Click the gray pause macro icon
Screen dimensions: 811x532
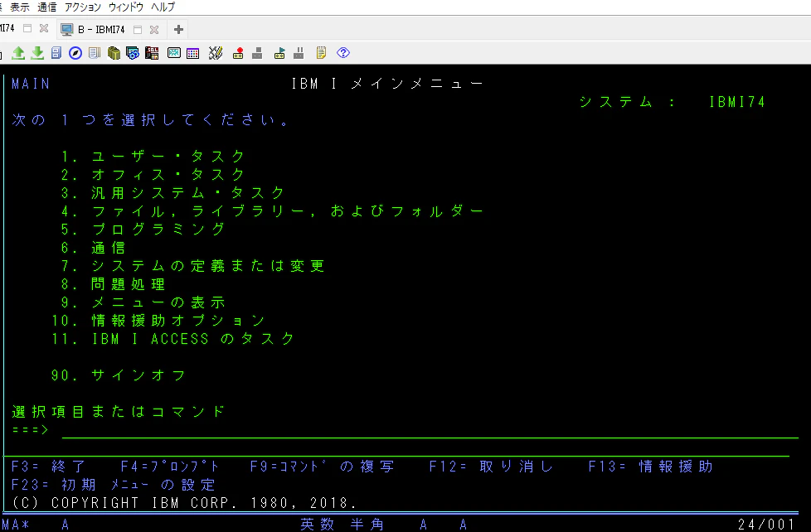[x=299, y=53]
